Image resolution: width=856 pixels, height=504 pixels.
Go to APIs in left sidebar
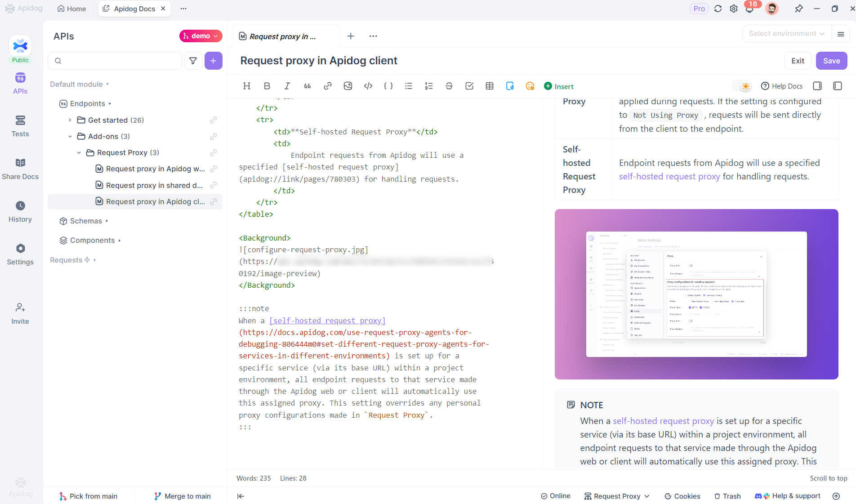(20, 83)
